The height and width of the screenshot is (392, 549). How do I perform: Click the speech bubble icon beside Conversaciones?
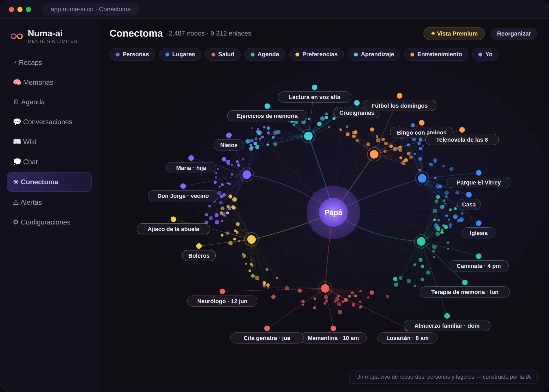[x=17, y=122]
